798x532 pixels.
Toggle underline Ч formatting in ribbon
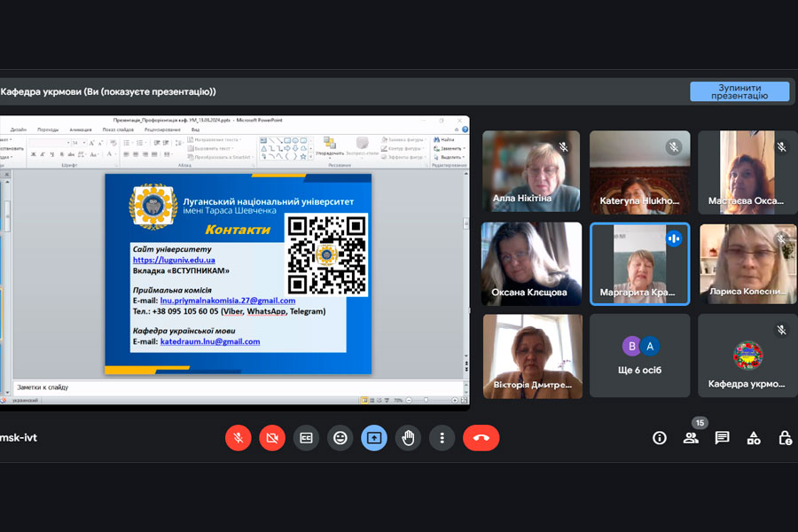point(52,154)
